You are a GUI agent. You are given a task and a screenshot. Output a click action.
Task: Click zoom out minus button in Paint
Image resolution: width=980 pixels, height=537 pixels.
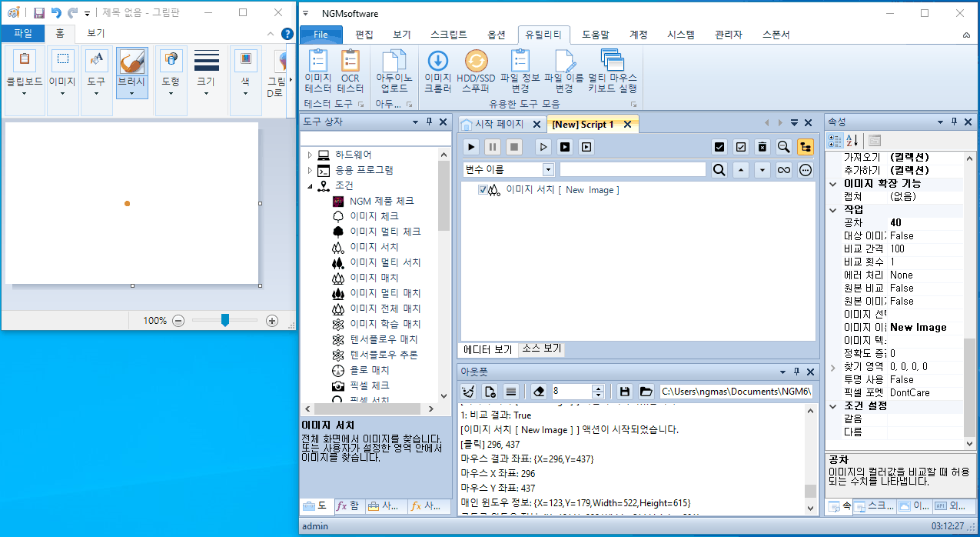[x=178, y=321]
